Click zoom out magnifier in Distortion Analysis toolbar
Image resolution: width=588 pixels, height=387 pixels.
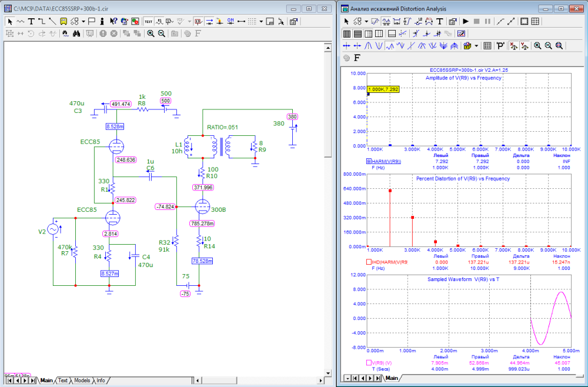[548, 45]
